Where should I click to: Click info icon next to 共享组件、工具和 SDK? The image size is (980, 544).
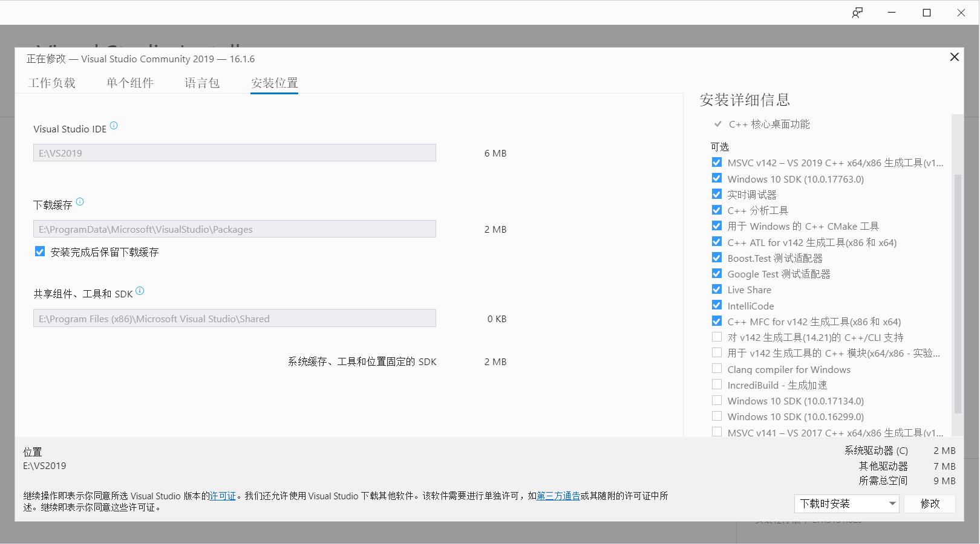tap(140, 291)
